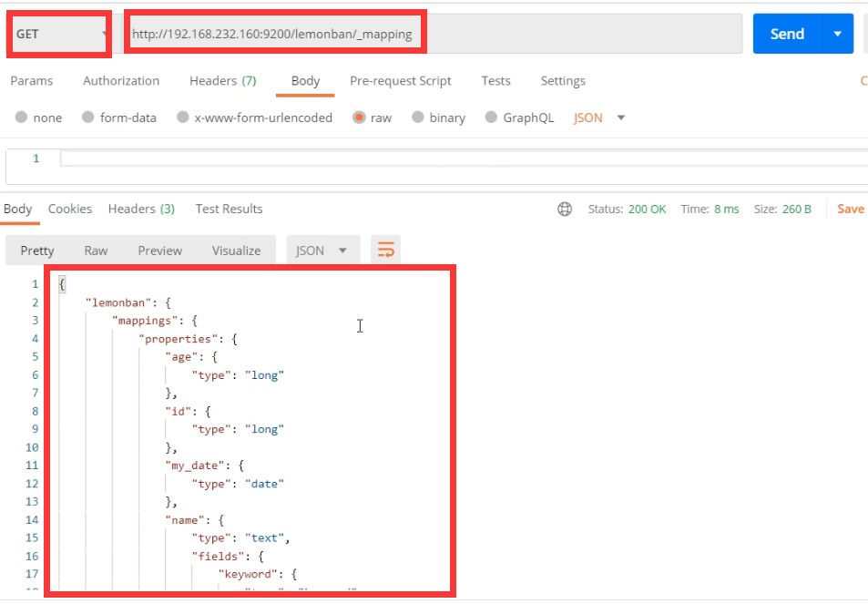Screen dimensions: 868x604
Task: Click the "properties" key in the response
Action: point(178,339)
